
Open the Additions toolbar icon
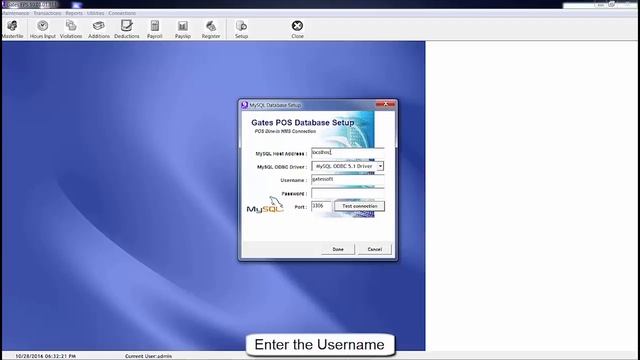coord(99,29)
